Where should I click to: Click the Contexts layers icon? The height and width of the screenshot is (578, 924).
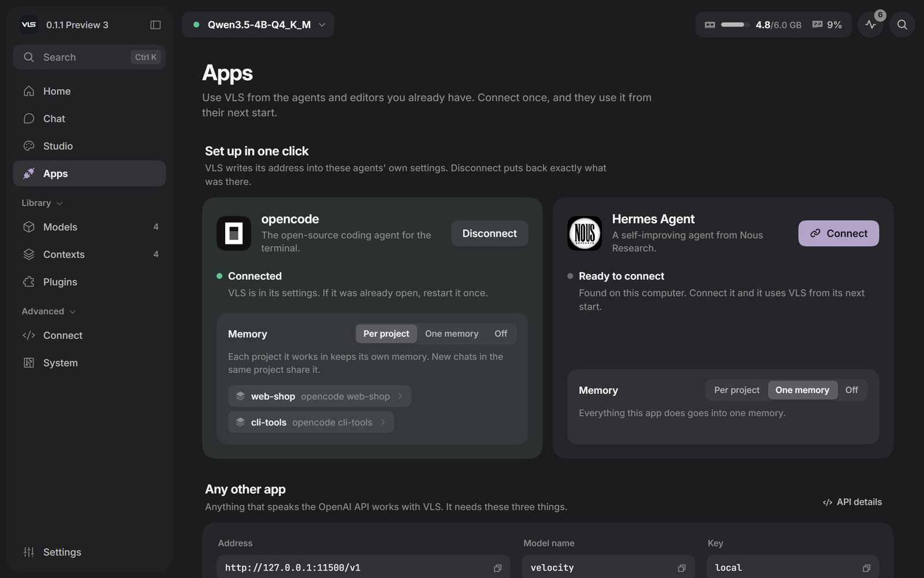point(29,254)
